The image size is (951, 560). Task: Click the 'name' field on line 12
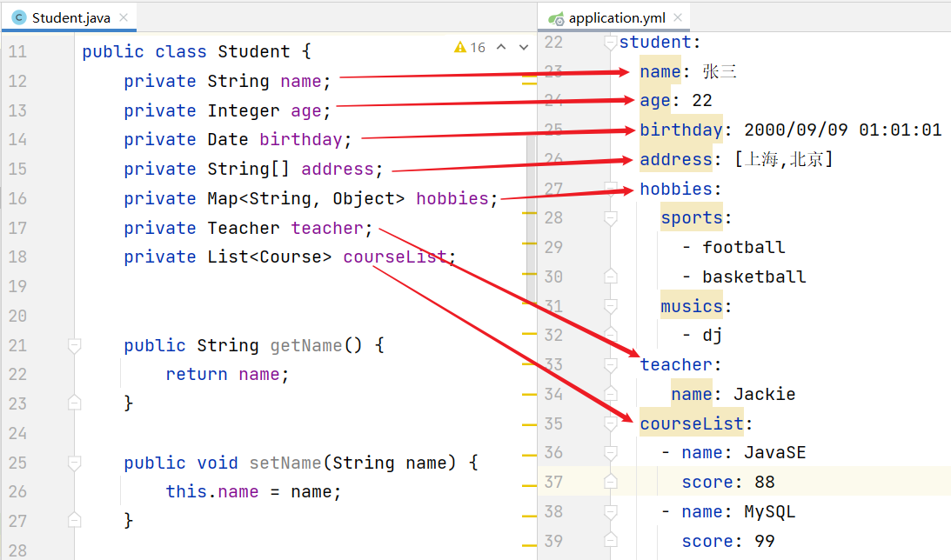(x=301, y=81)
